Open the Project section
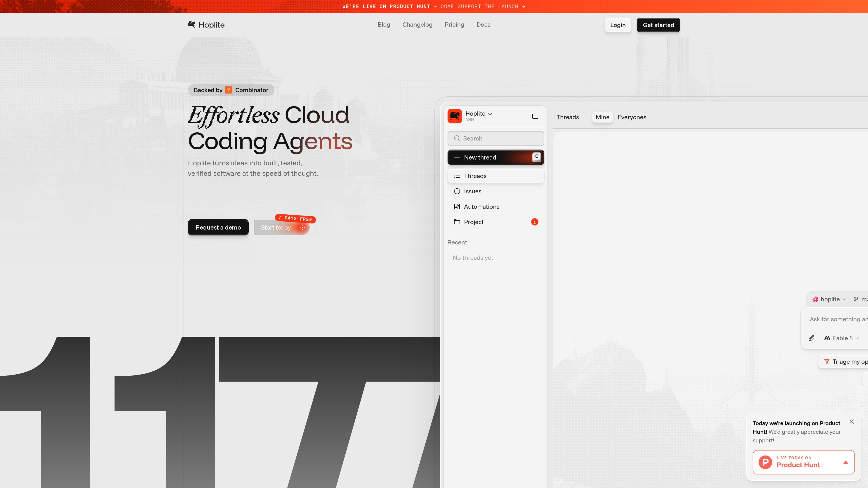 coord(496,222)
